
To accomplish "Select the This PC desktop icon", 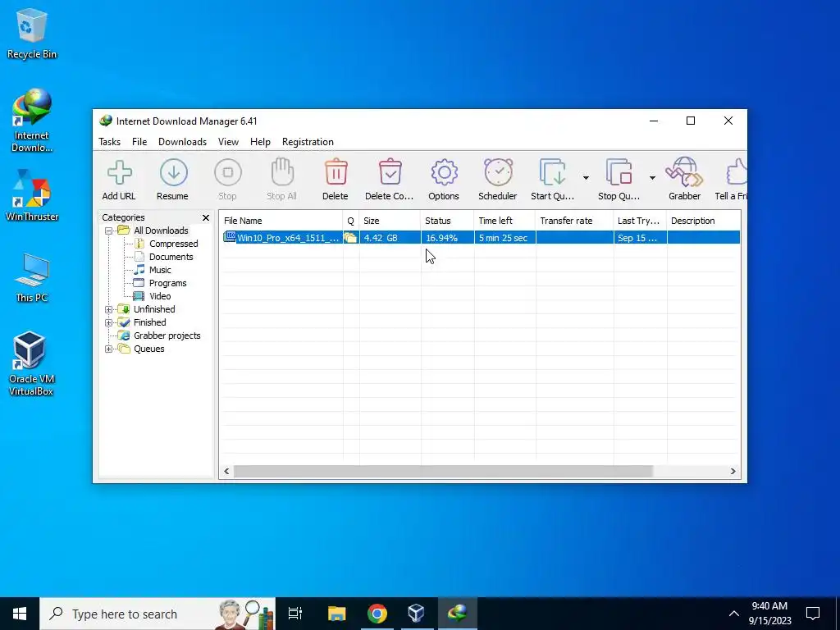I will (32, 277).
